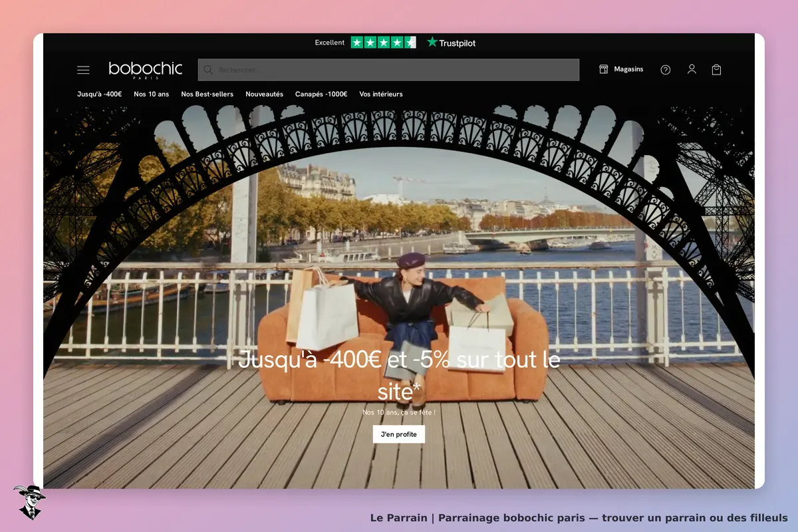Screen dimensions: 798x532
Task: Open the Nos 10 ans menu item
Action: (151, 94)
